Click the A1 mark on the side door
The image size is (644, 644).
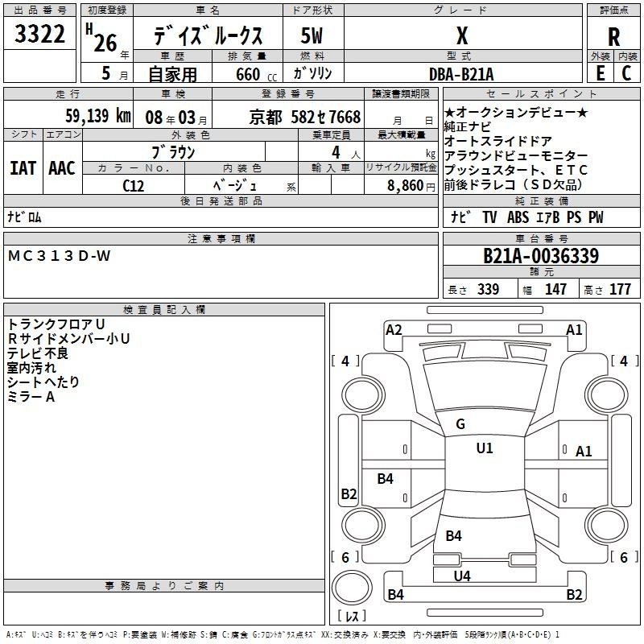584,452
